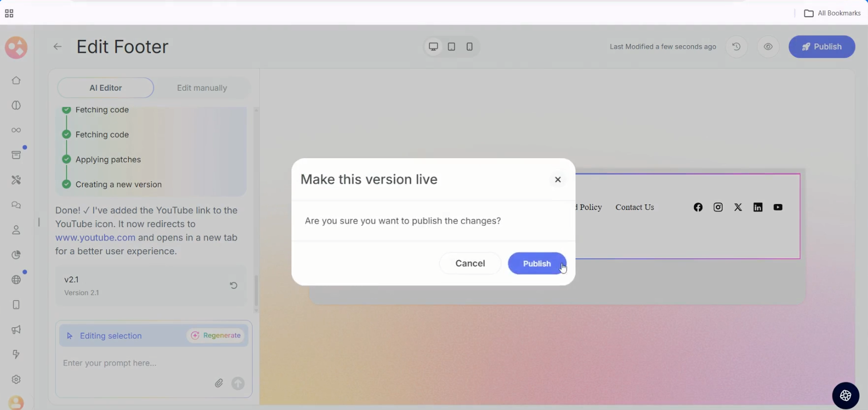Click the attachment paperclip icon
Image resolution: width=868 pixels, height=410 pixels.
(219, 383)
